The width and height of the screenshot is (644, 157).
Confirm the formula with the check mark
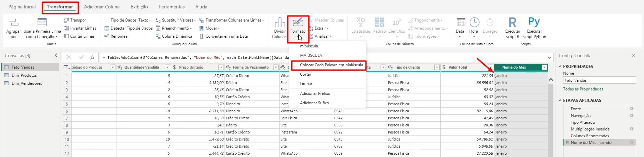[x=81, y=57]
